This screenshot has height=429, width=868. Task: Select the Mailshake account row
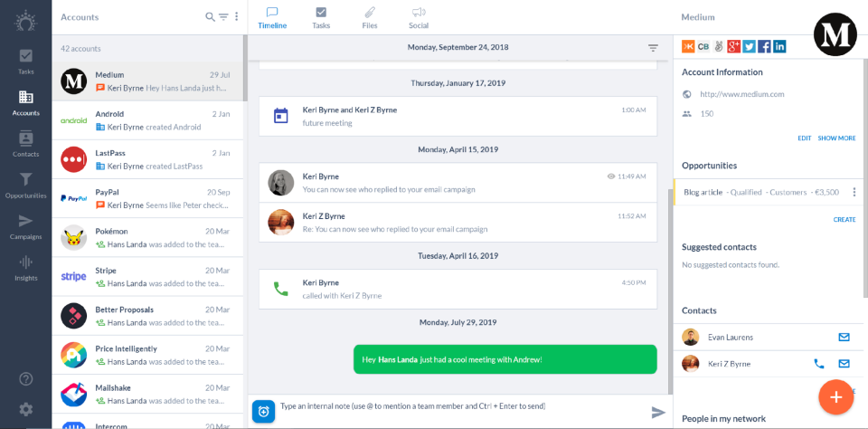(147, 394)
